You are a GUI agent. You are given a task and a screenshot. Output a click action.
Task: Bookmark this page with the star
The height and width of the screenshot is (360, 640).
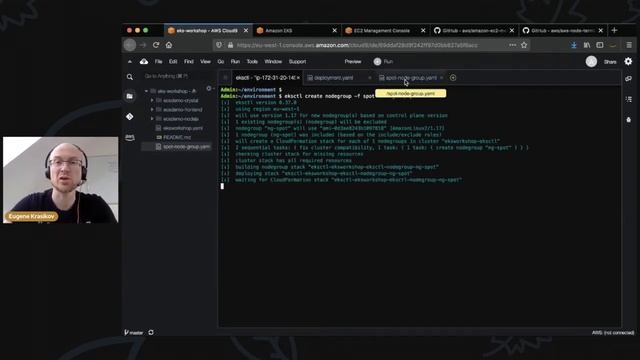tap(524, 45)
